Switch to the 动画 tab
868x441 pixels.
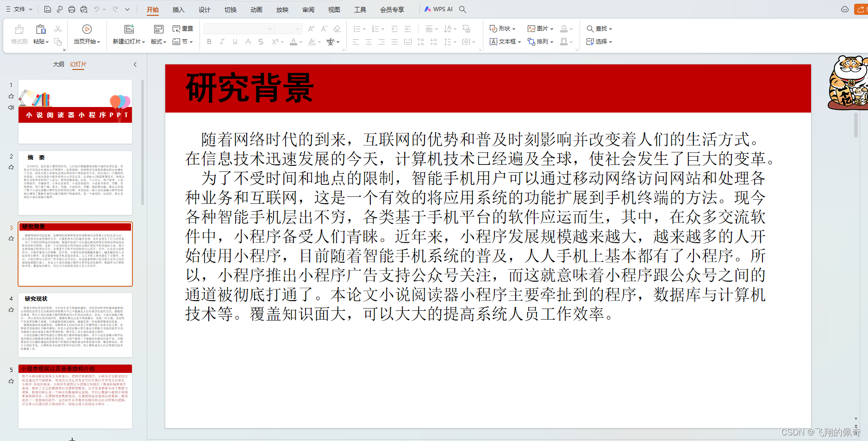256,10
